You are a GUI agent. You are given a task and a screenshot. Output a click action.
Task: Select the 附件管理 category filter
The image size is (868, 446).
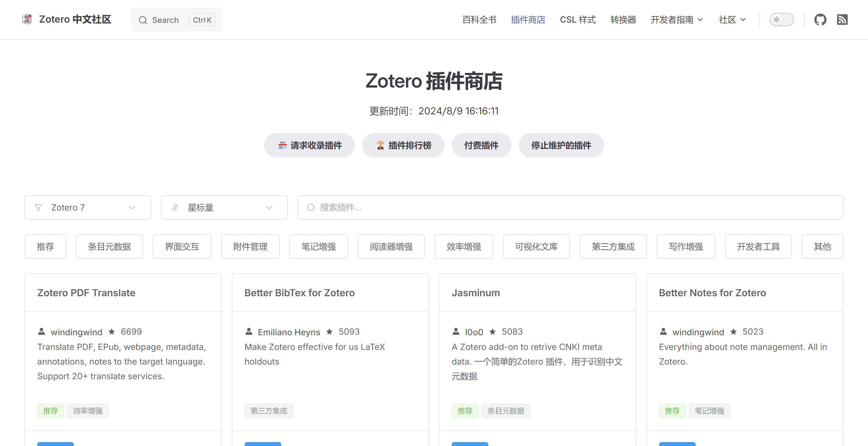tap(250, 246)
